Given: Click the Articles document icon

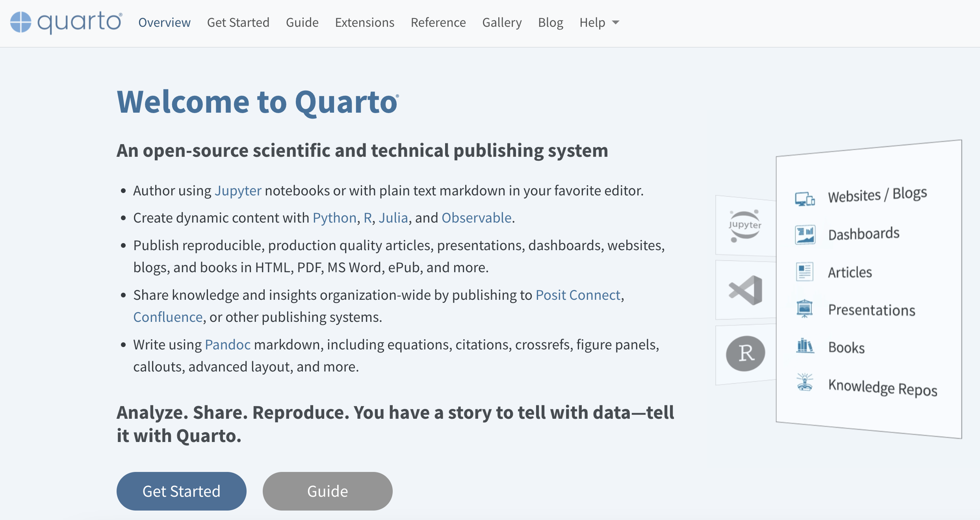Looking at the screenshot, I should click(x=804, y=272).
